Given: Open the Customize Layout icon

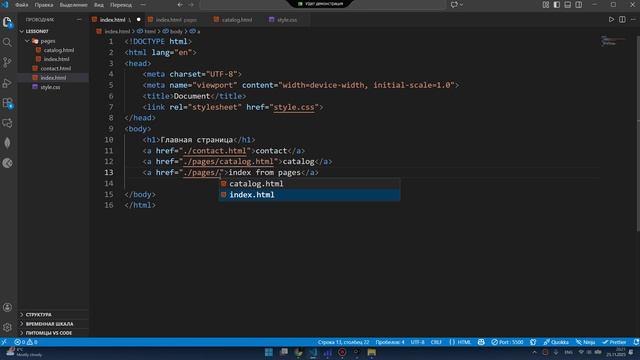Looking at the screenshot, I should (546, 5).
